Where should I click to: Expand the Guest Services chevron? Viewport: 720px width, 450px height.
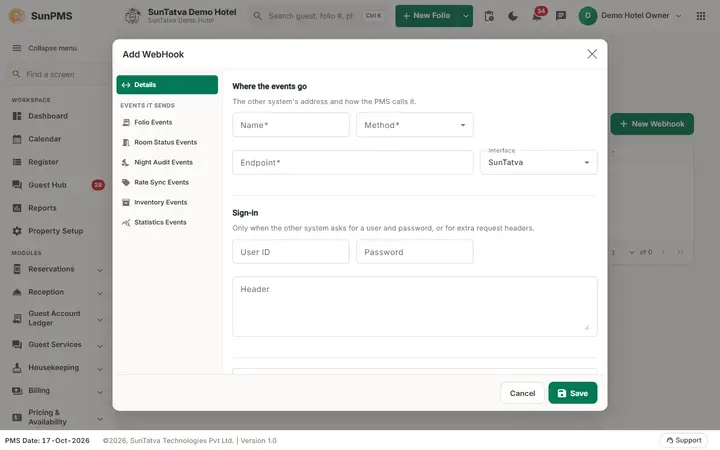point(100,346)
